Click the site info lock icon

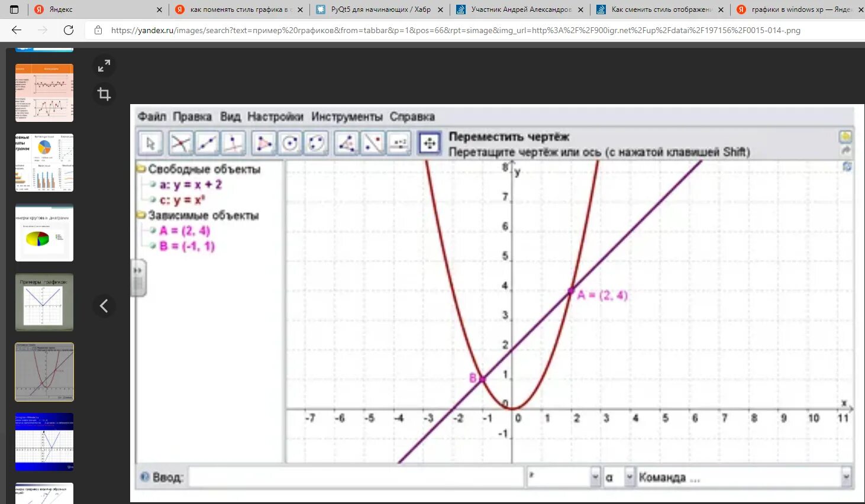tap(98, 30)
